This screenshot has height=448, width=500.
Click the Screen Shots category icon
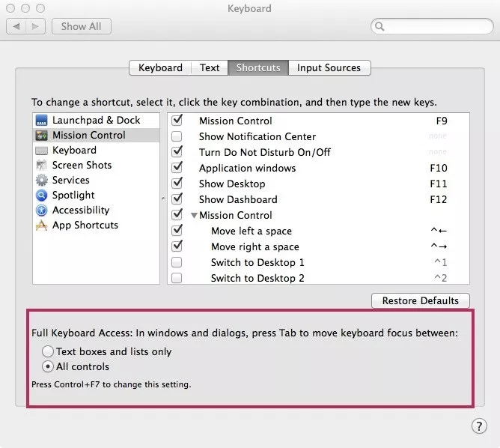click(41, 166)
